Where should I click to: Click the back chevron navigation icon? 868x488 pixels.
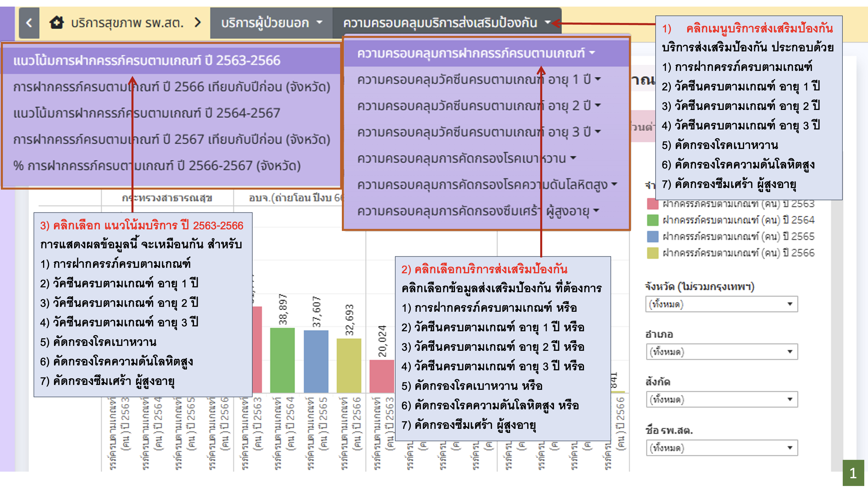pos(29,23)
